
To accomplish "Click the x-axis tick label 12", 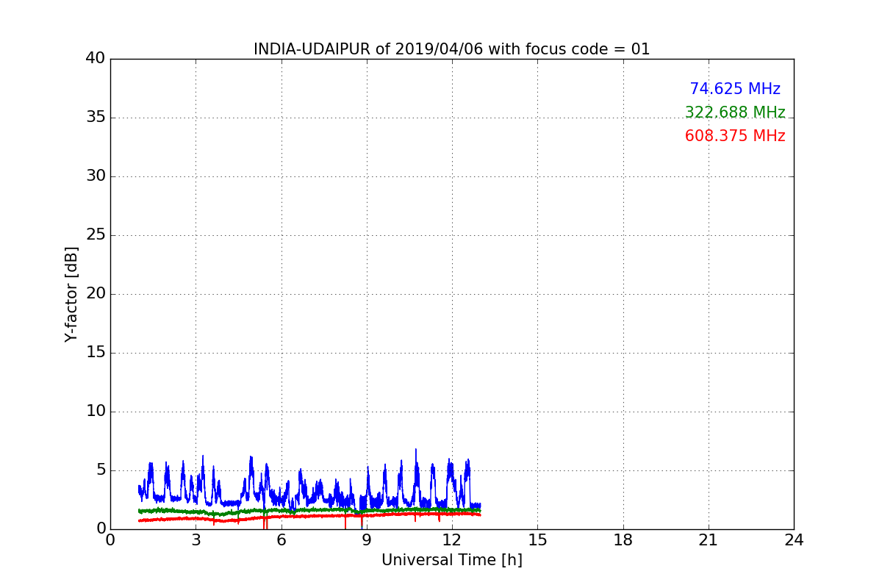I will 451,539.
